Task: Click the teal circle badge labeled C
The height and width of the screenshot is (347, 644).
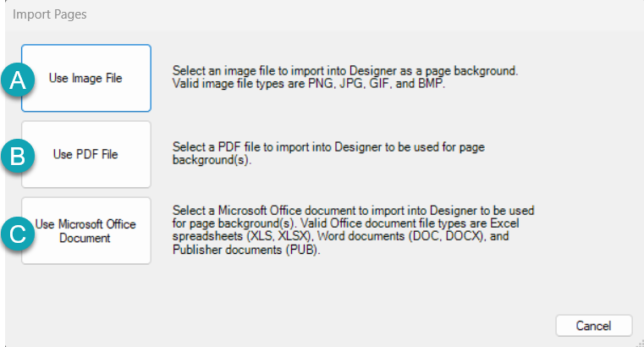Action: click(18, 234)
